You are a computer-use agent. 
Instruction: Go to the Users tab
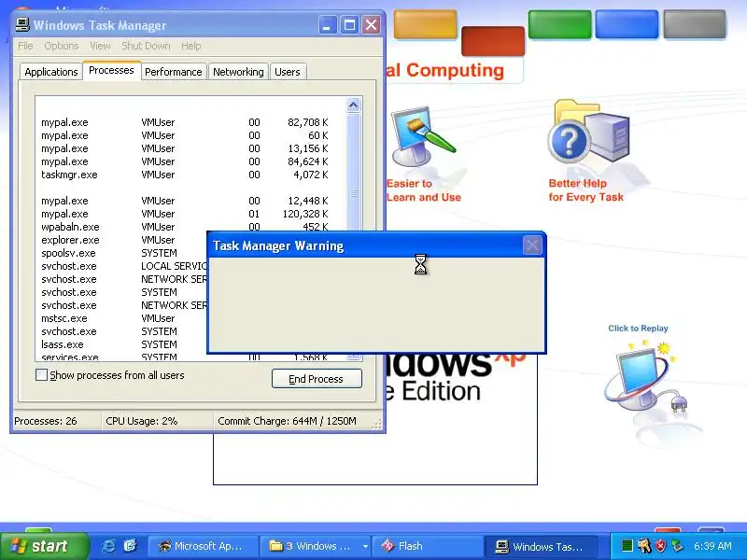pos(288,72)
